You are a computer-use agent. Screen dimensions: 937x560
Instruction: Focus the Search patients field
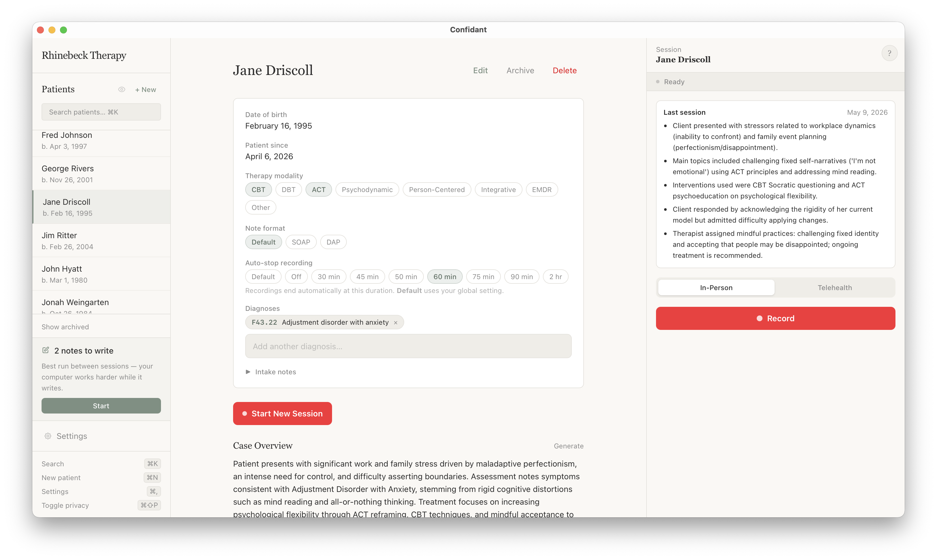pos(101,112)
